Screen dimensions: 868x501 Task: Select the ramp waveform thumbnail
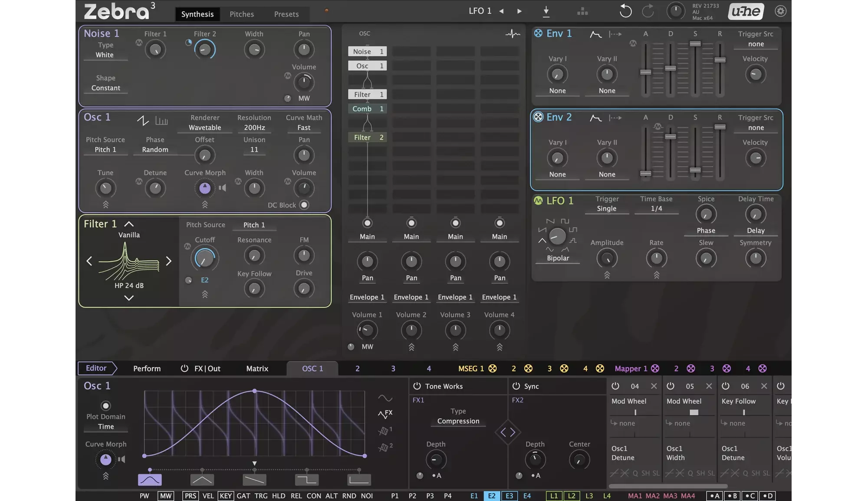(x=254, y=480)
